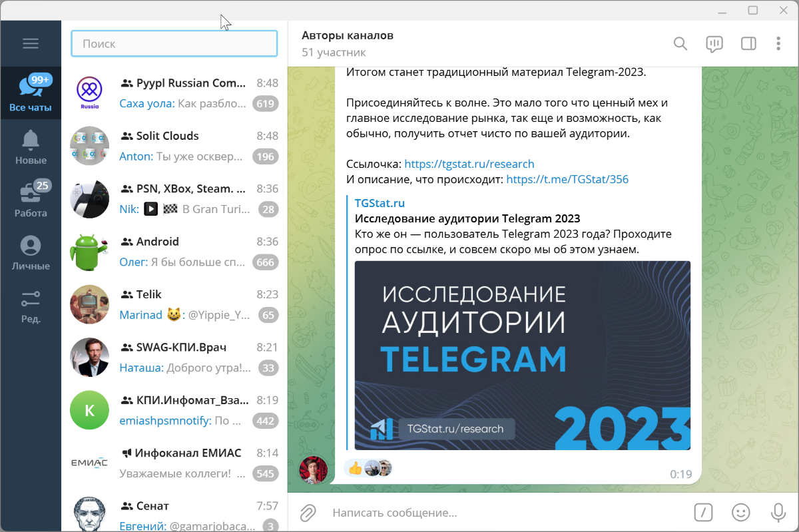
Task: Click the TGStat.ru preview title
Action: [x=380, y=203]
